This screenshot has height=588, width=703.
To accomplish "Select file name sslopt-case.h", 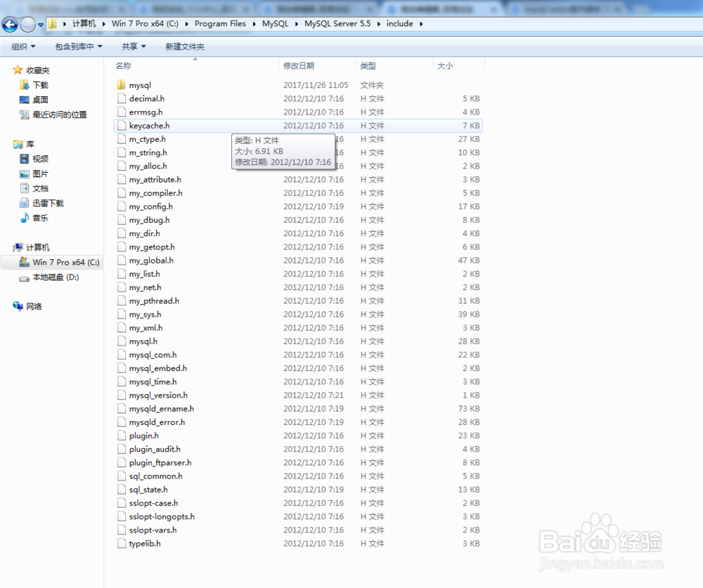I will click(x=153, y=503).
